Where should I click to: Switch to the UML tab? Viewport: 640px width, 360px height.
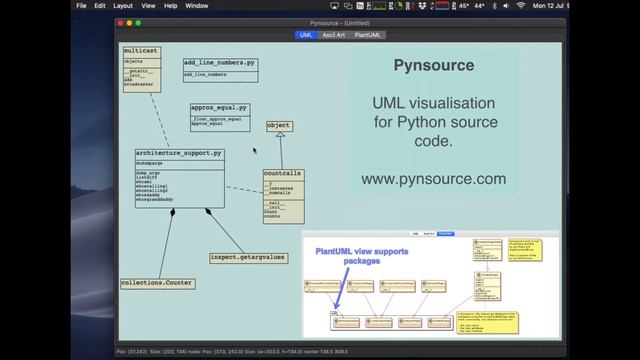tap(306, 35)
